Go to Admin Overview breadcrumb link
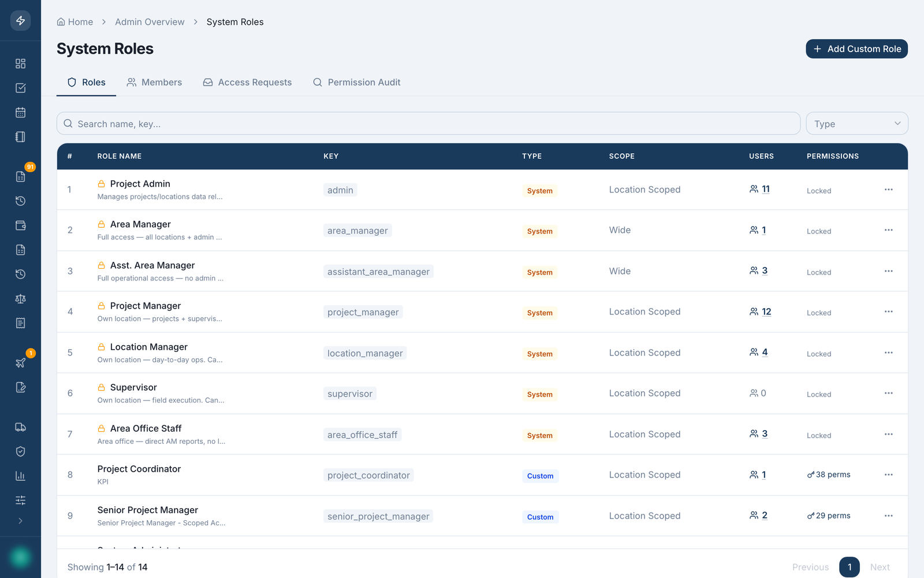924x578 pixels. point(150,22)
